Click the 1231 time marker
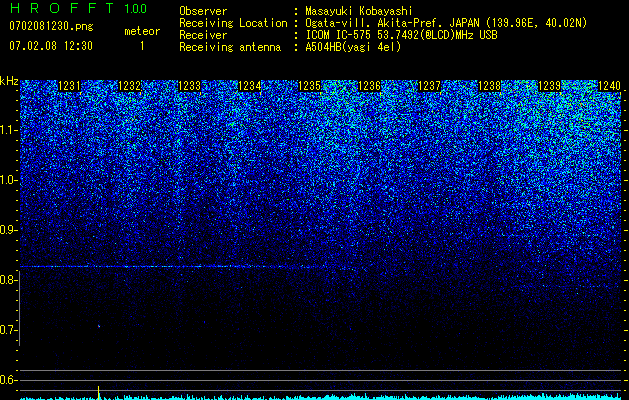This screenshot has height=400, width=629. 69,86
